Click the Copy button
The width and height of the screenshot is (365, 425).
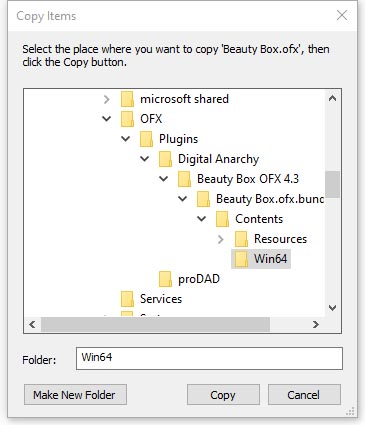223,395
